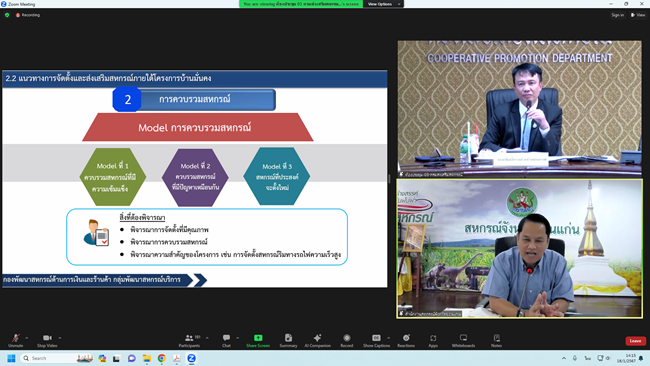The width and height of the screenshot is (650, 366).
Task: Expand audio options arrow beside Unmute
Action: [x=27, y=338]
